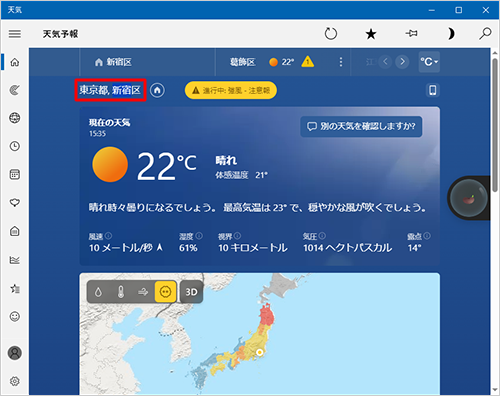Open monthly calendar forecast icon
The height and width of the screenshot is (396, 500).
point(15,174)
